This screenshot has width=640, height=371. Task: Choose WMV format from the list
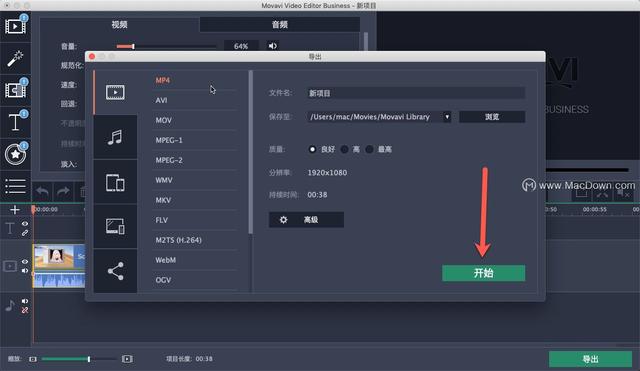(x=164, y=180)
